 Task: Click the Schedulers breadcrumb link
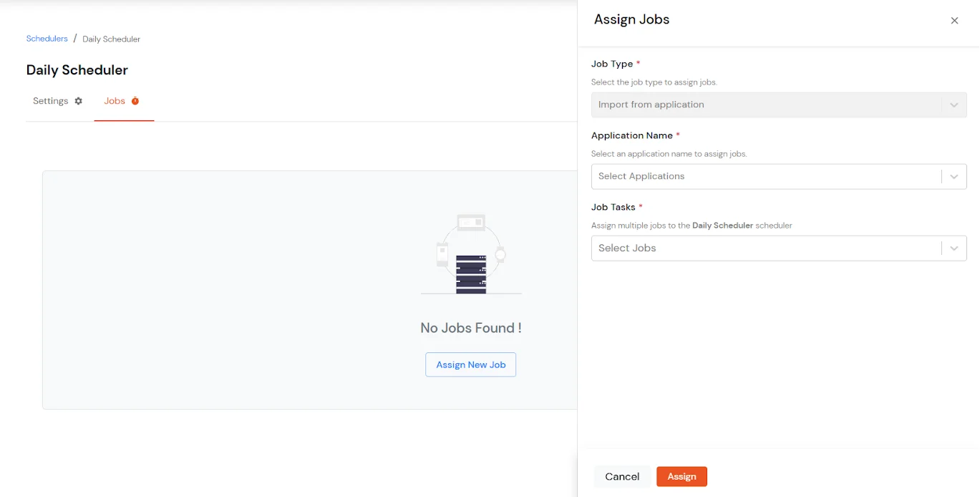click(x=47, y=38)
